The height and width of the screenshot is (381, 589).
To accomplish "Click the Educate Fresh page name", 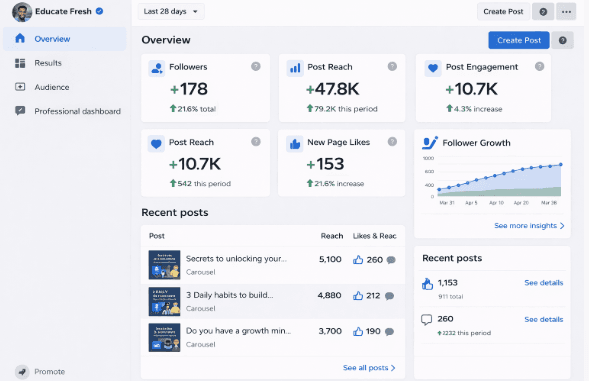I will click(63, 11).
